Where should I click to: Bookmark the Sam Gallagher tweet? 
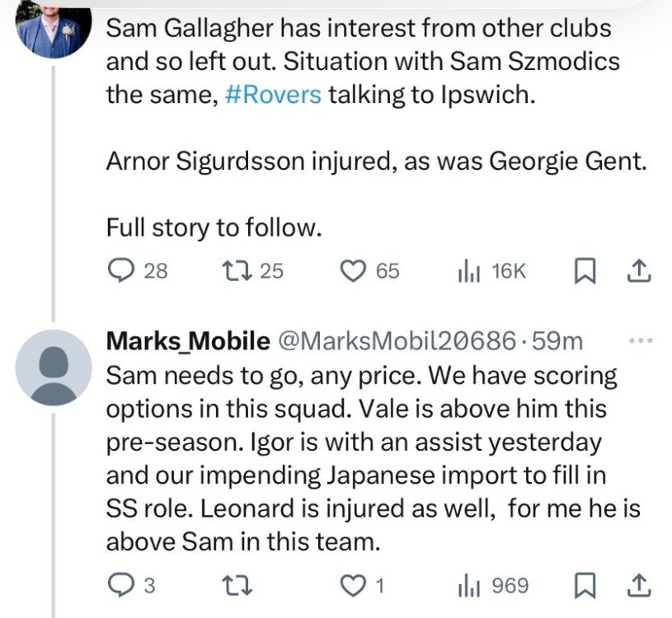(x=582, y=271)
